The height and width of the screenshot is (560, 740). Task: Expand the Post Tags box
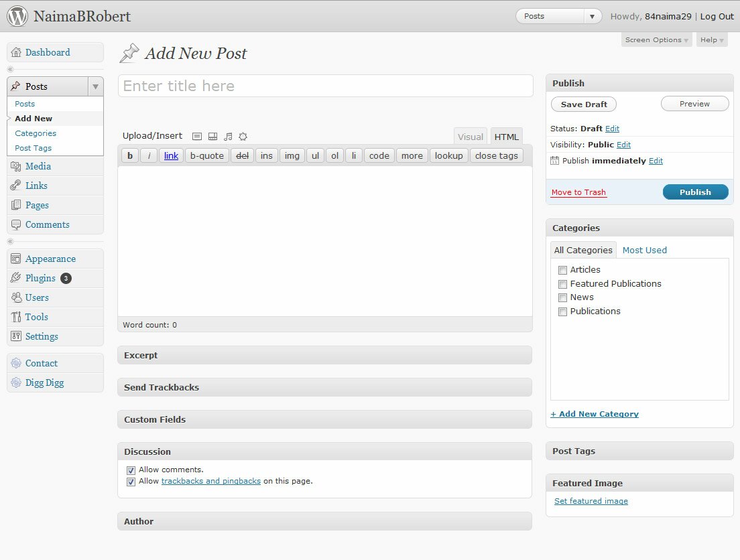[x=639, y=451]
